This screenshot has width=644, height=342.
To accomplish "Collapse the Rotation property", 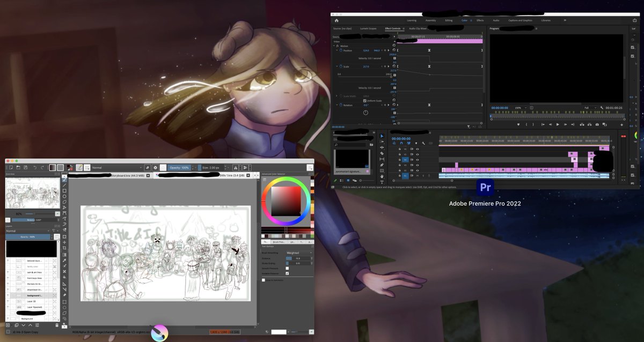I will click(x=337, y=105).
